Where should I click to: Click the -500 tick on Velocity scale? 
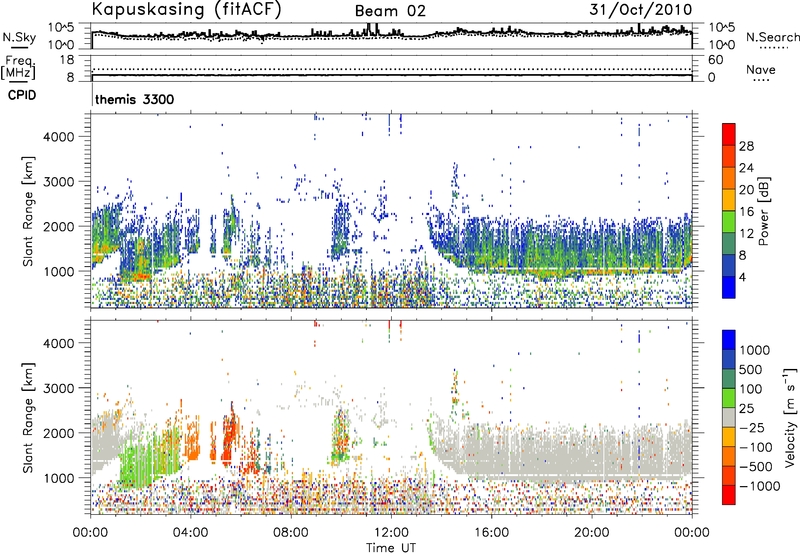[x=756, y=467]
